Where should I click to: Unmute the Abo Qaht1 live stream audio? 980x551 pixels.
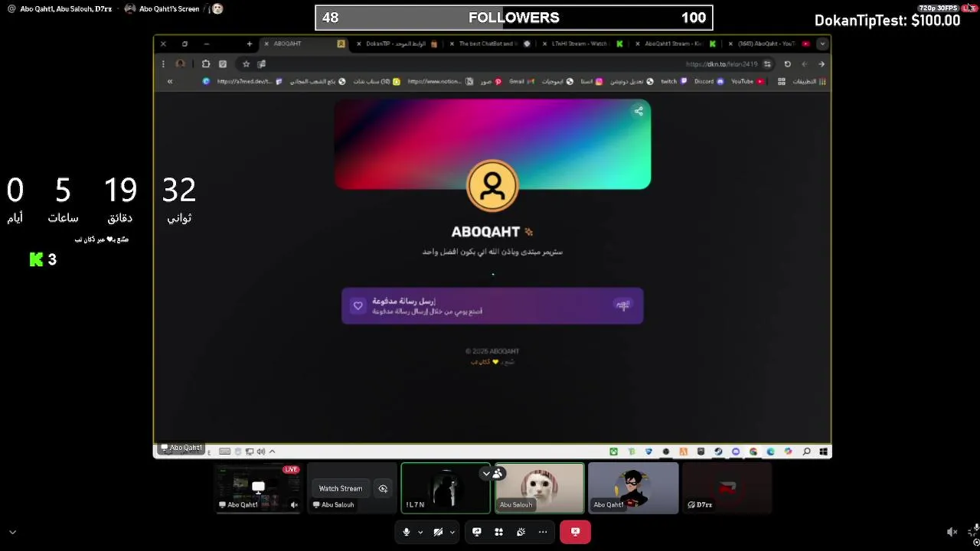tap(294, 504)
